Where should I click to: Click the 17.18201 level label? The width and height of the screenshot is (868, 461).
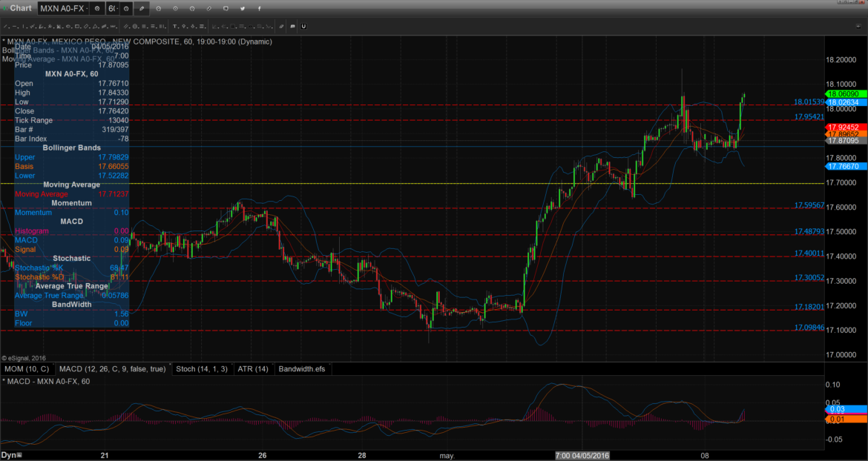click(x=809, y=307)
